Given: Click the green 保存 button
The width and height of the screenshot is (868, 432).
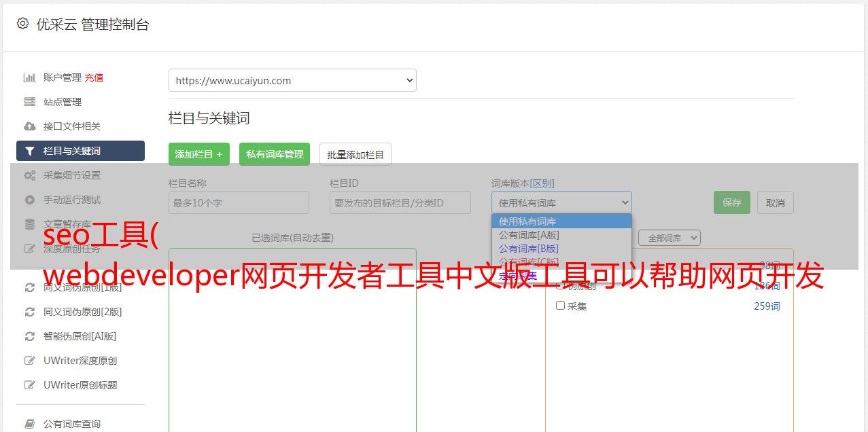Looking at the screenshot, I should click(732, 202).
